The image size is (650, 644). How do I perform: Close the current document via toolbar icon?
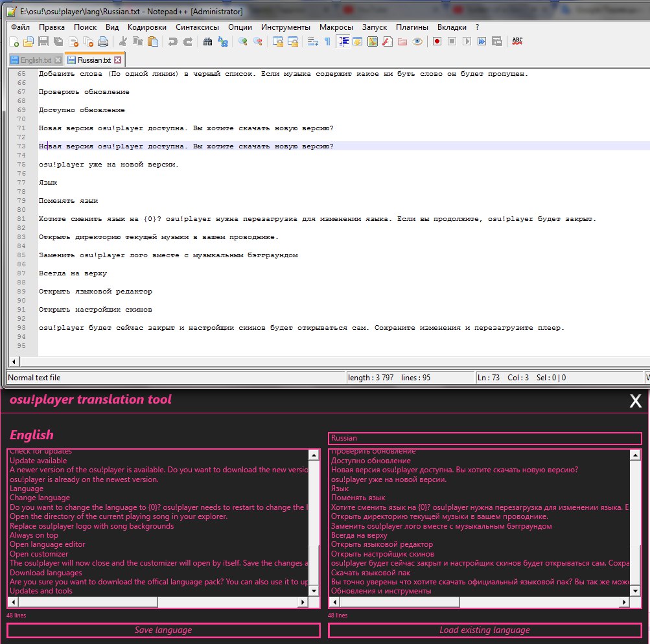[74, 41]
